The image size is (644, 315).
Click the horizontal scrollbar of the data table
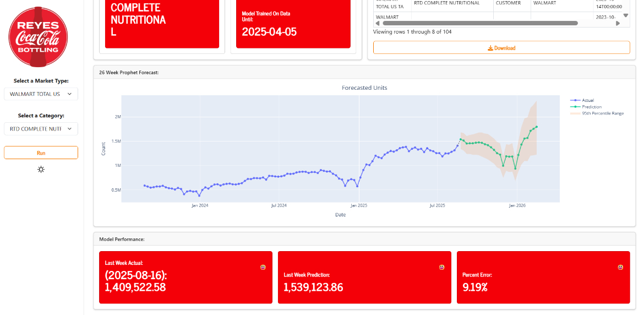tap(479, 24)
